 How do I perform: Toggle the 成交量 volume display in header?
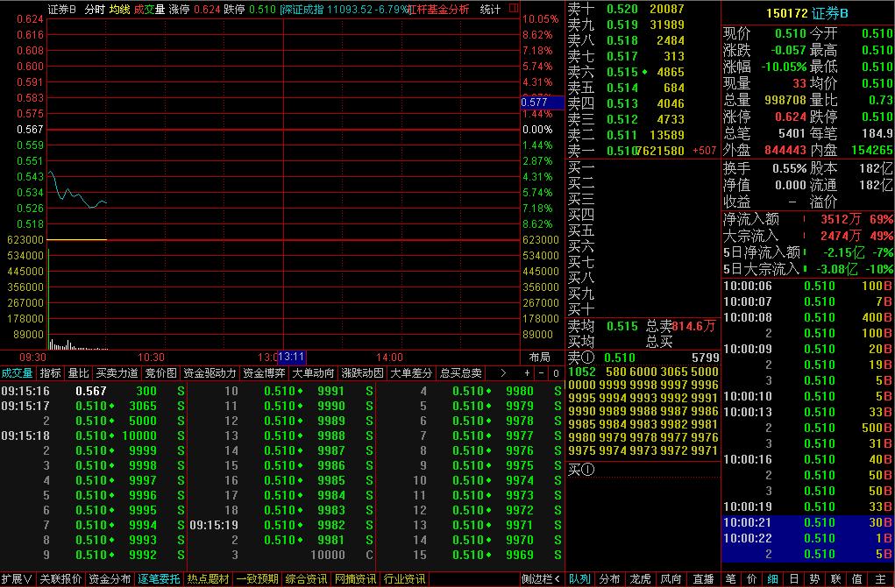(x=149, y=10)
